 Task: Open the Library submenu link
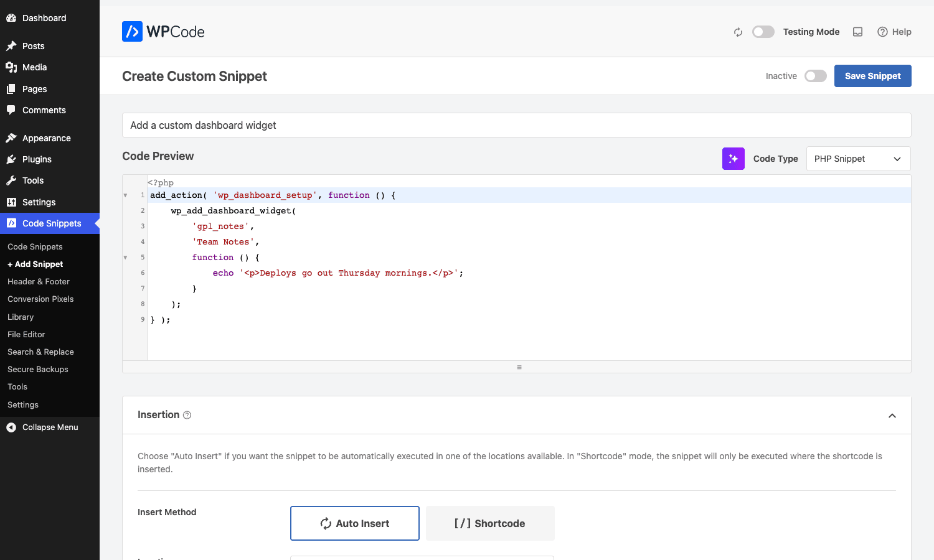pos(21,317)
